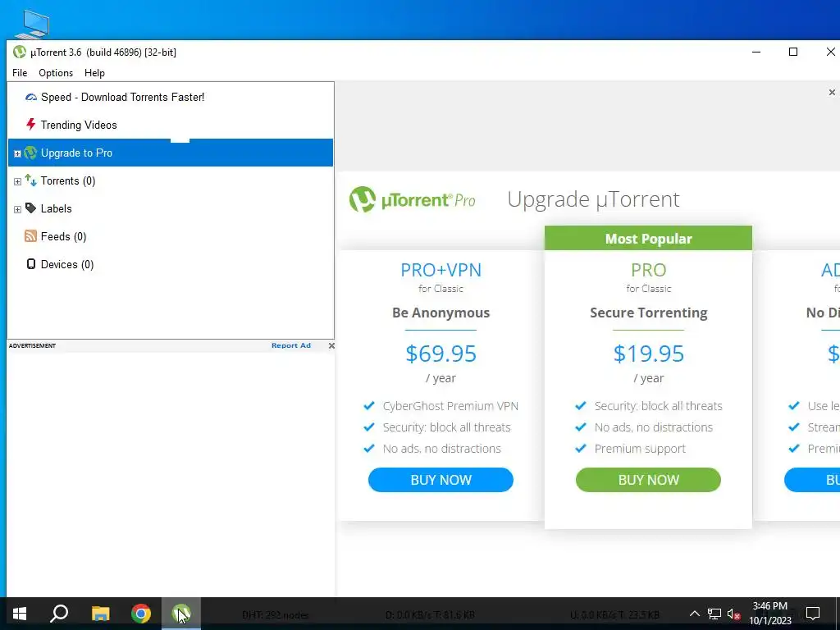Open the Windows Start menu
The width and height of the screenshot is (840, 630).
pyautogui.click(x=20, y=614)
